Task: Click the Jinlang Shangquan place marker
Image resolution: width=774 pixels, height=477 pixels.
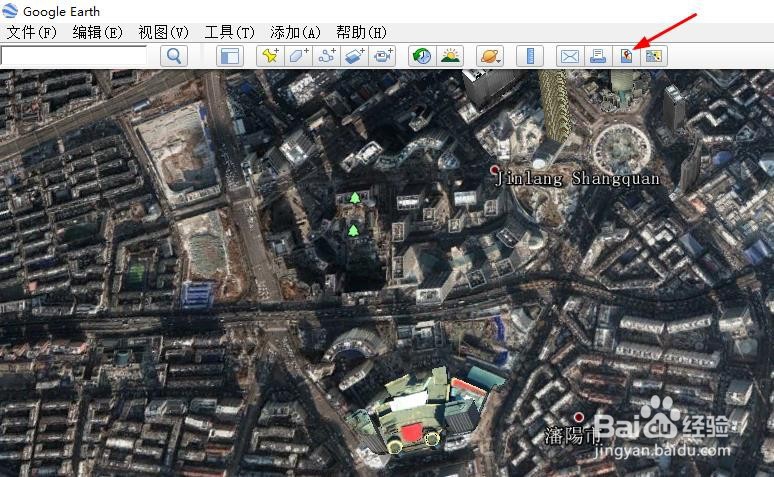Action: tap(494, 170)
